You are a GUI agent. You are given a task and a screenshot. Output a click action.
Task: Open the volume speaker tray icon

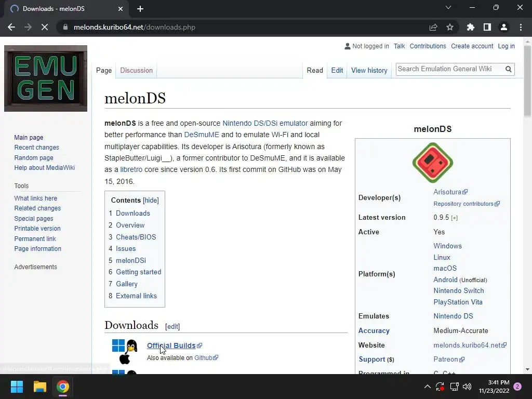pos(467,387)
